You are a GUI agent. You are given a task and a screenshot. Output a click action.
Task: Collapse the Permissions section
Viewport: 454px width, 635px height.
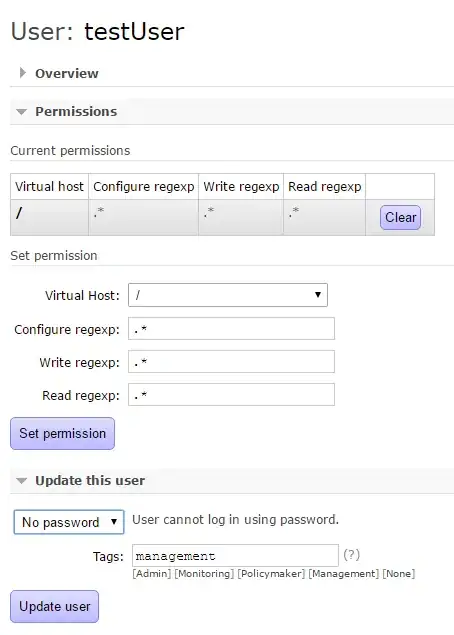pyautogui.click(x=21, y=112)
